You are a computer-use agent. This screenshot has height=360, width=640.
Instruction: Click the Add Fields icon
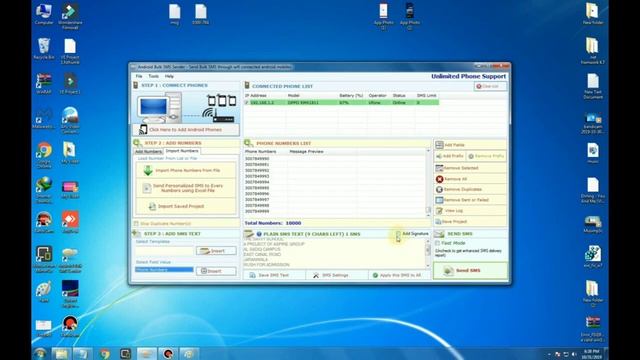point(439,145)
